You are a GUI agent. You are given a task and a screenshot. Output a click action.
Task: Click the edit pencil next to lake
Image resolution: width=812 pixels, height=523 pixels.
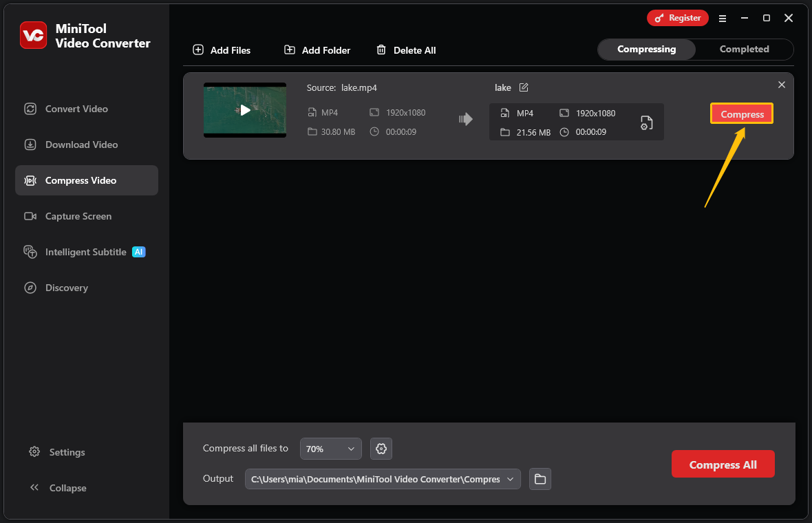[524, 87]
